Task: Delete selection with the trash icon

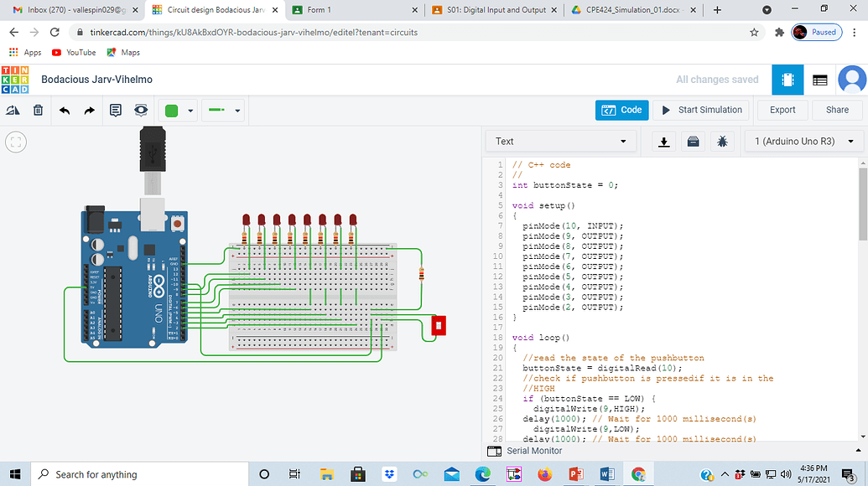Action: (38, 110)
